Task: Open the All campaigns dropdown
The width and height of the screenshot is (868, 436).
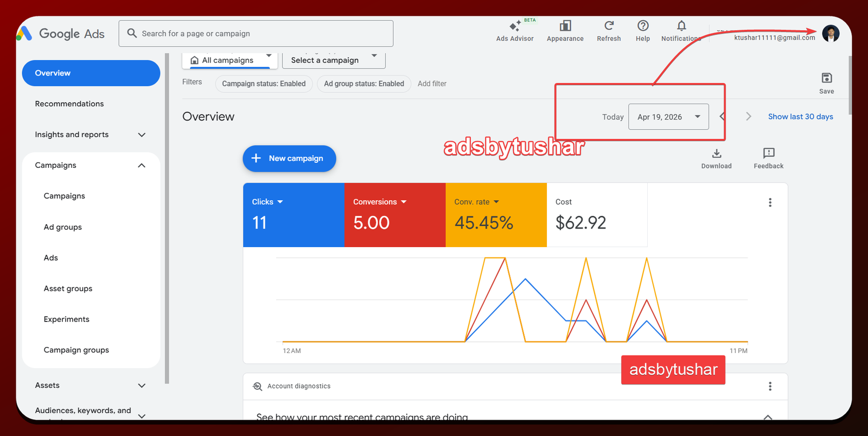Action: [x=230, y=60]
